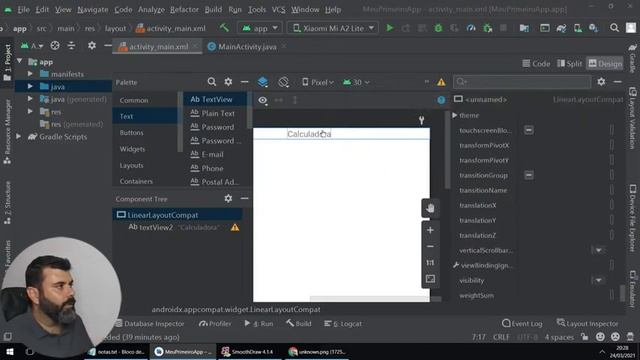Open Palette settings gear icon
Image resolution: width=640 pixels, height=360 pixels.
pos(228,82)
